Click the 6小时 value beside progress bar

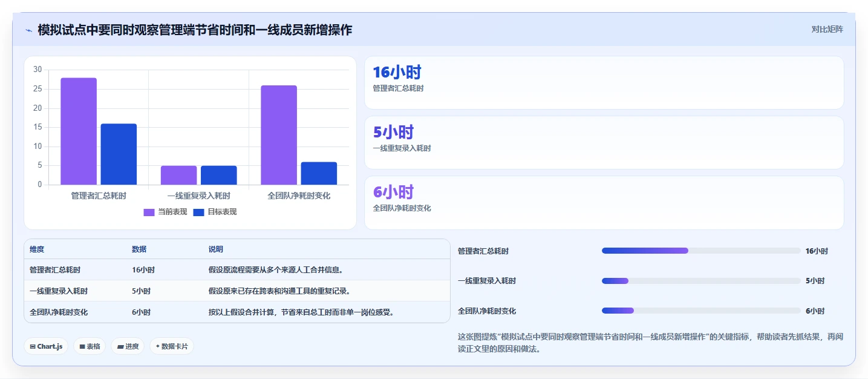pos(815,311)
